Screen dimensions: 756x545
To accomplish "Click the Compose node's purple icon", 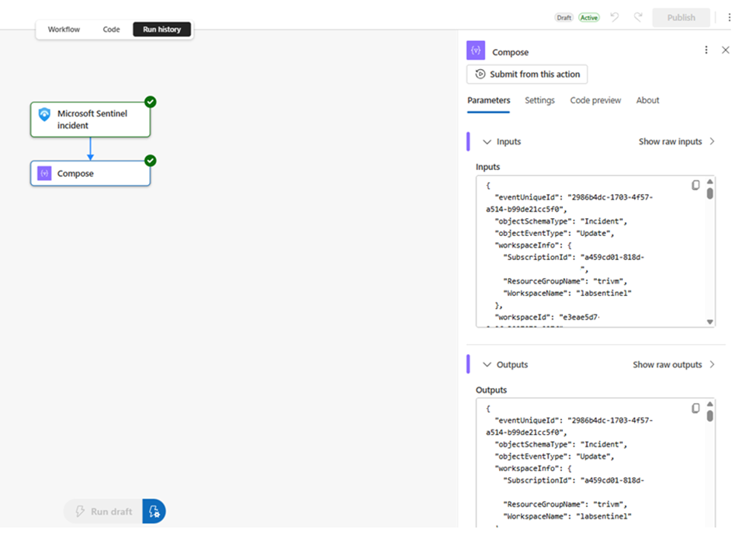I will 44,173.
